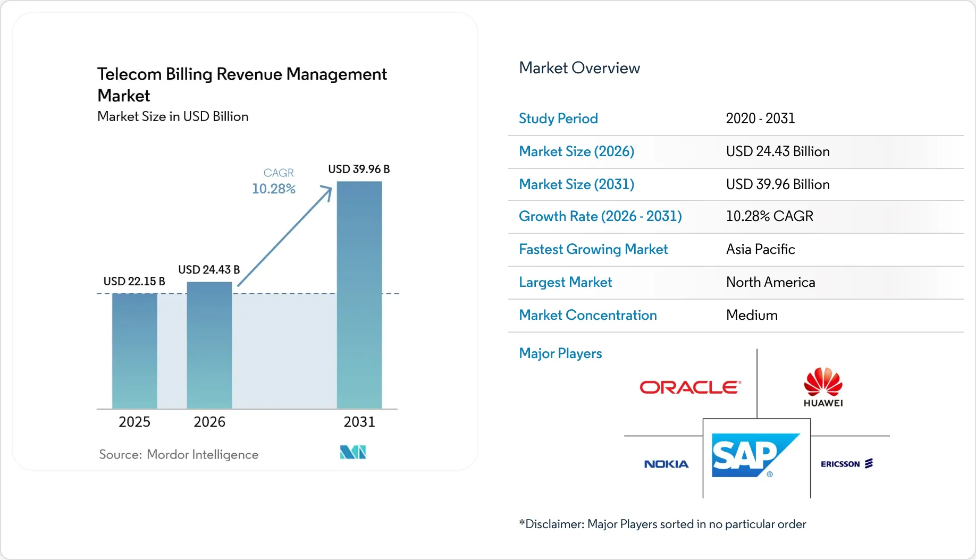Click the Source: Mordor Intelligence text
976x560 pixels.
coord(179,455)
